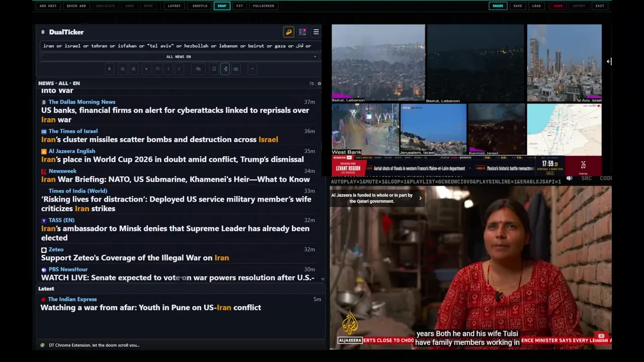Click the red NUKE button
Viewport: 644px width, 362px height.
[x=558, y=6]
